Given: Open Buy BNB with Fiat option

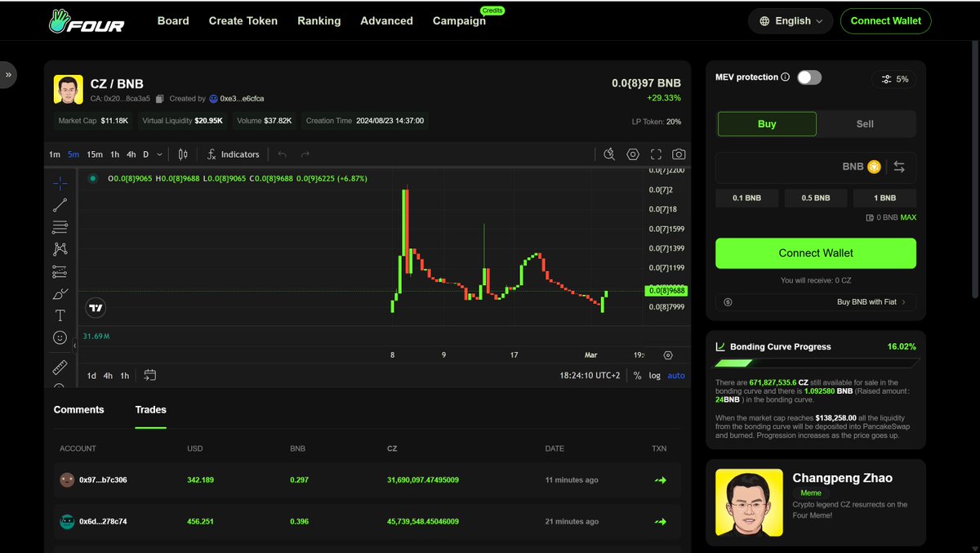Looking at the screenshot, I should pos(816,302).
